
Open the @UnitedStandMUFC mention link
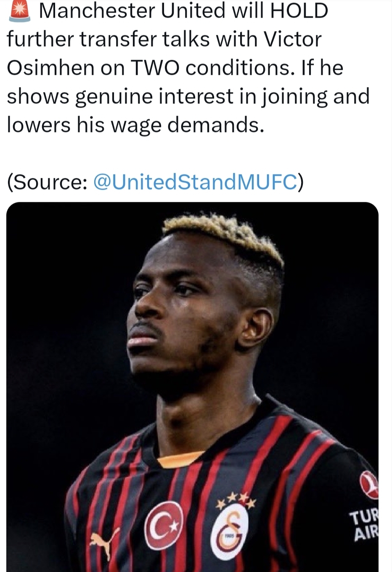click(x=195, y=182)
